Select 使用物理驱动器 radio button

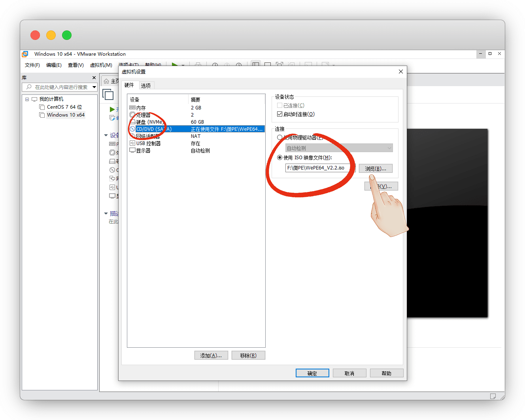click(x=280, y=137)
